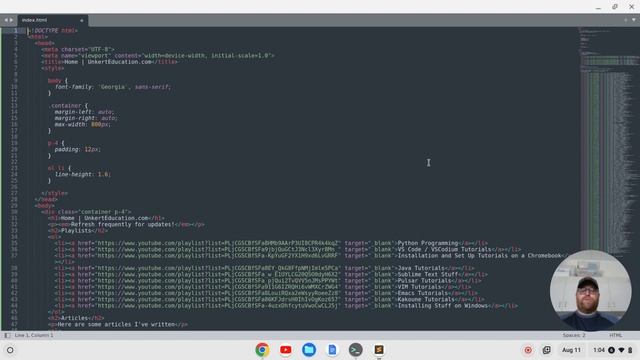640x360 pixels.
Task: Add a new tab with plus icon
Action: 626,20
